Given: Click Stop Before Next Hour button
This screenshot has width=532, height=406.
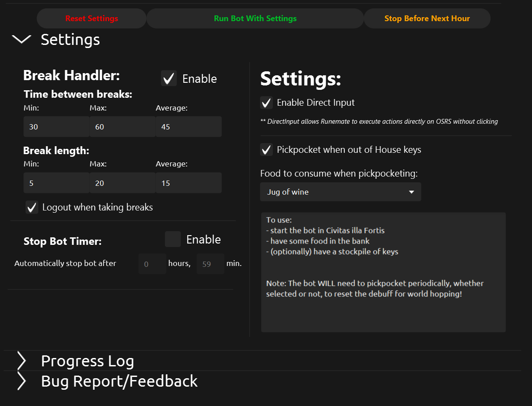Looking at the screenshot, I should pyautogui.click(x=427, y=18).
